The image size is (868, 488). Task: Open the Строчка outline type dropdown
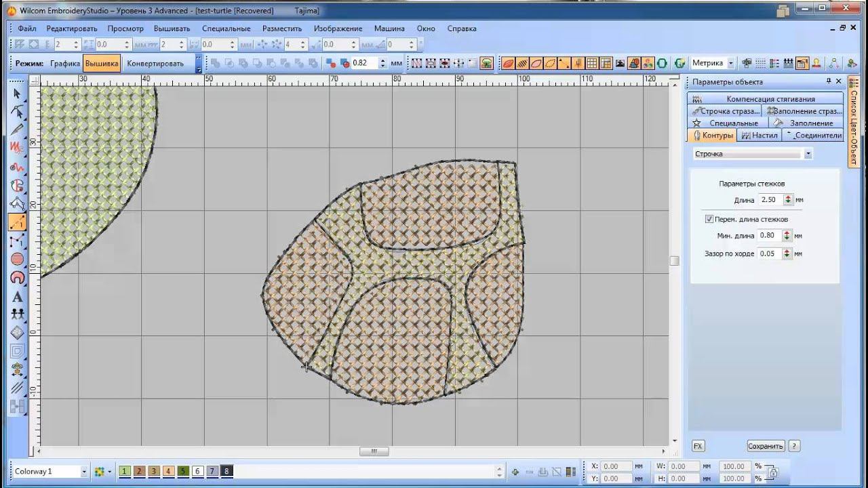coord(808,154)
